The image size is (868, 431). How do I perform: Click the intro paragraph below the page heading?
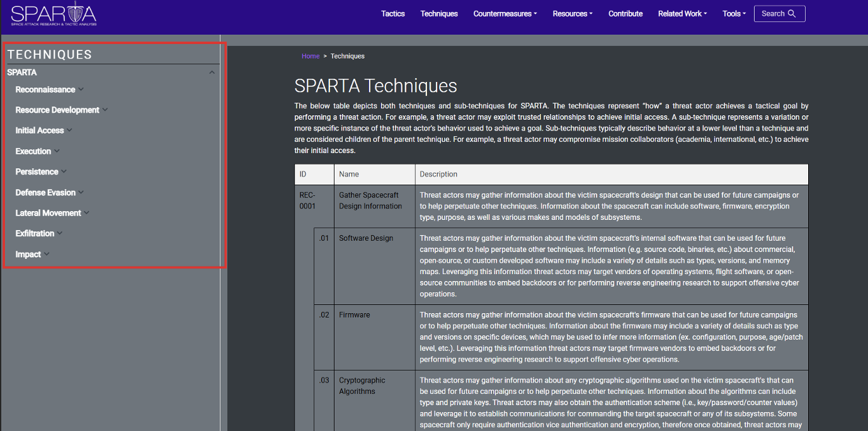pos(551,129)
